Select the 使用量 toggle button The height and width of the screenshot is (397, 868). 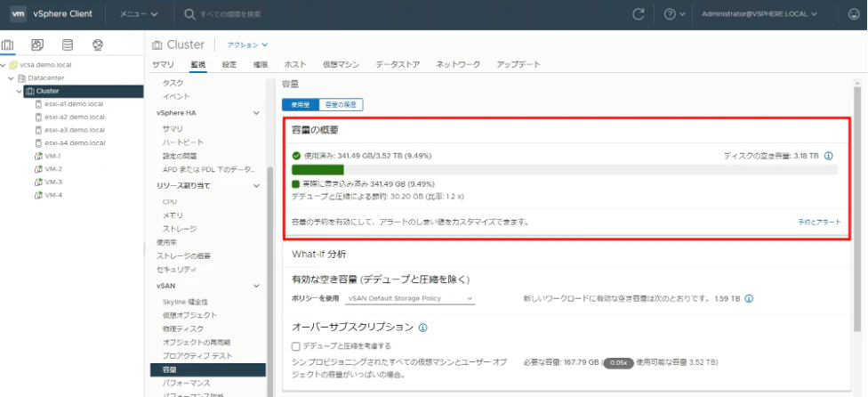[x=301, y=104]
